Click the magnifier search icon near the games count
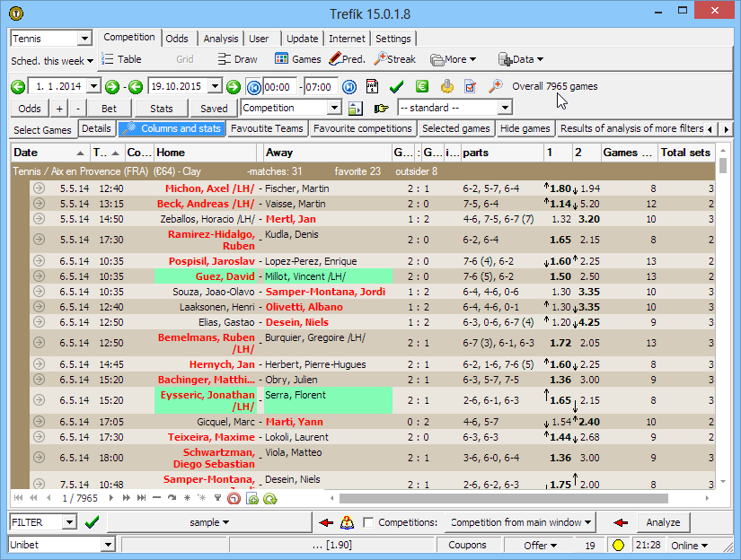Viewport: 741px width, 560px height. tap(495, 86)
